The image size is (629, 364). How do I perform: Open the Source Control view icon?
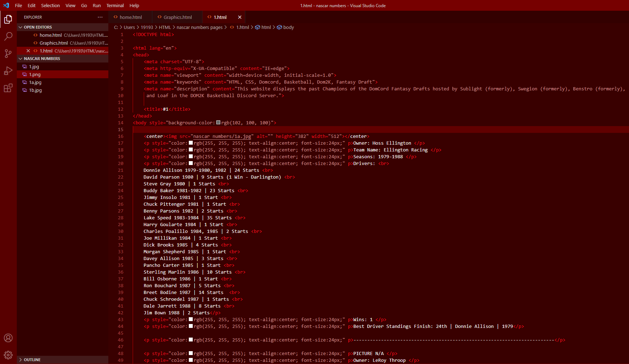pyautogui.click(x=8, y=54)
